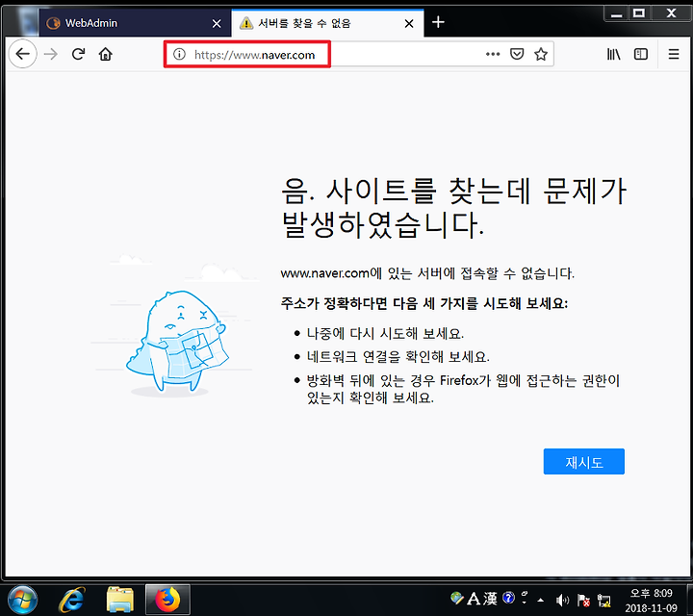Open the page actions three-dot menu

pos(493,54)
